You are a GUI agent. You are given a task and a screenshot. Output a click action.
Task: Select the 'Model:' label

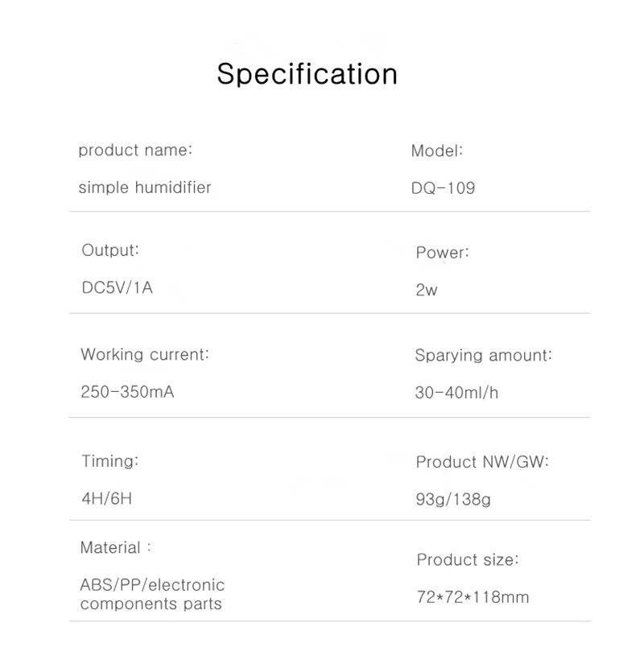coord(436,151)
